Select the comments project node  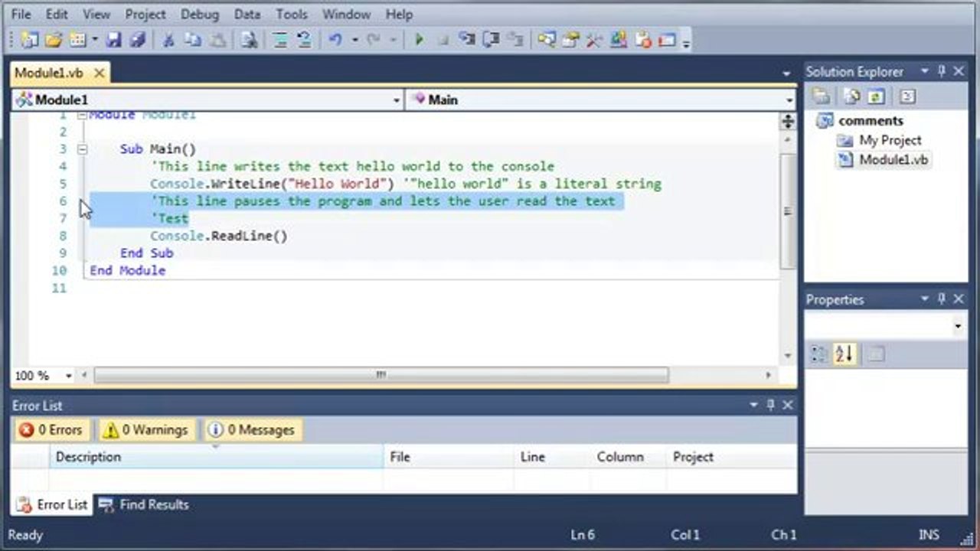(x=860, y=120)
